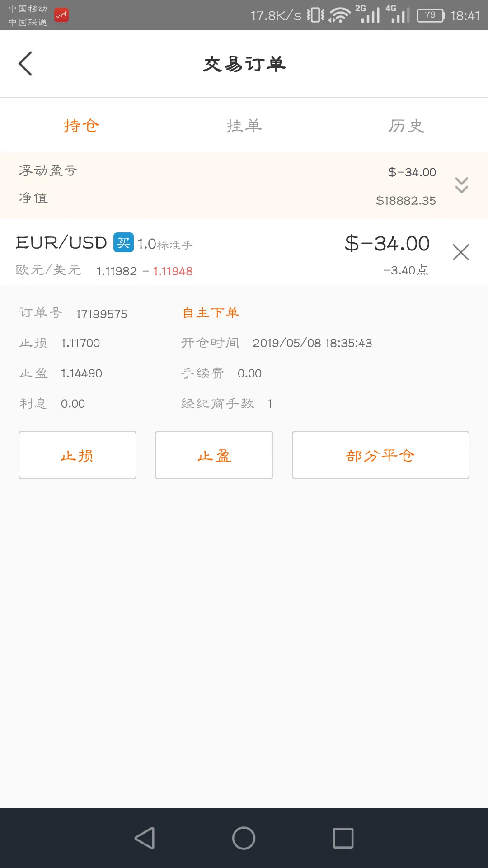Tap the blue 买 buy badge
Image resolution: width=488 pixels, height=868 pixels.
tap(123, 242)
